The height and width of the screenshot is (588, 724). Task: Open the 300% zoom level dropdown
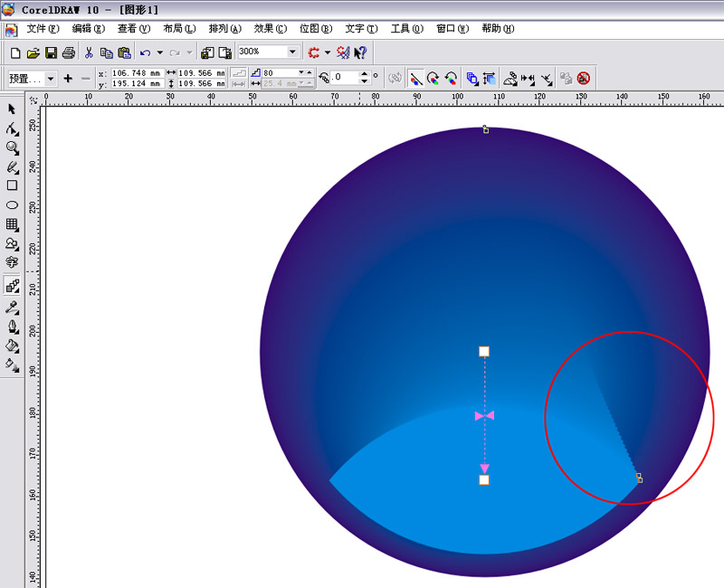point(292,52)
